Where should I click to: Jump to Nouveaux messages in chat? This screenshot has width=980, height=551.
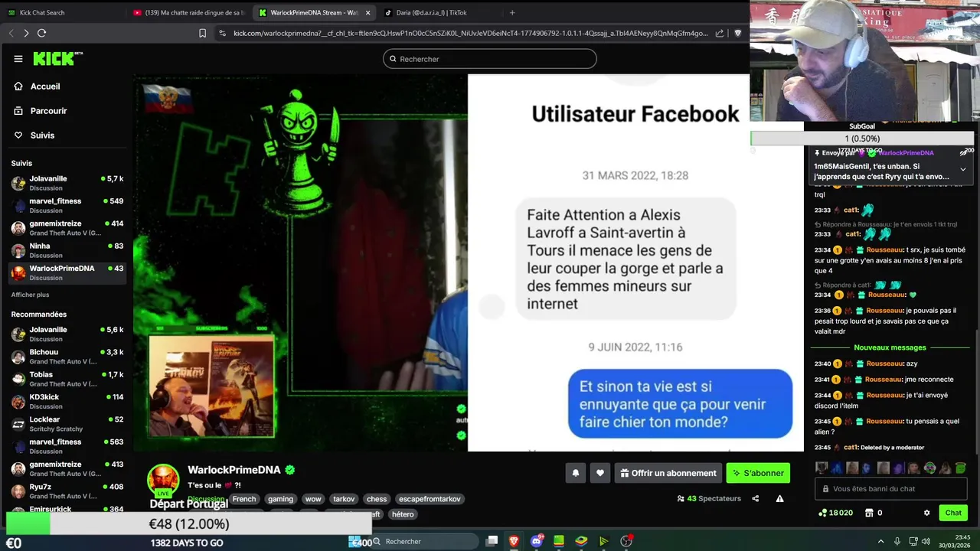[x=890, y=347]
